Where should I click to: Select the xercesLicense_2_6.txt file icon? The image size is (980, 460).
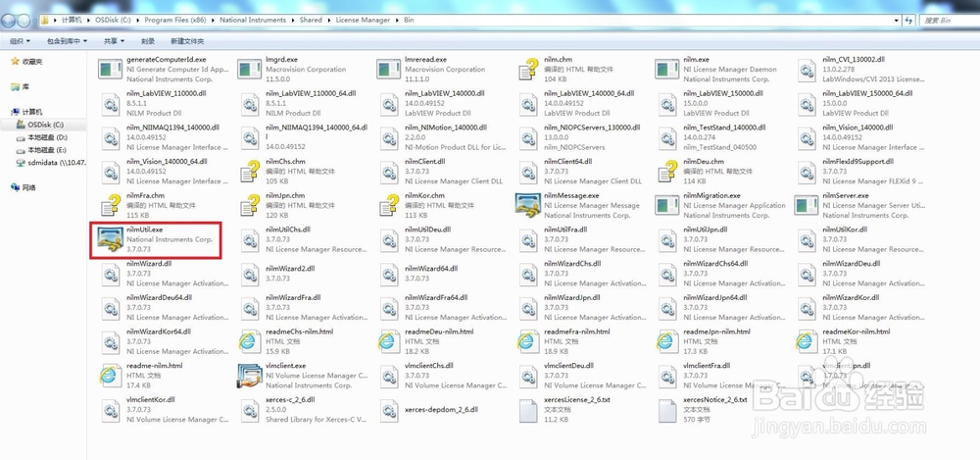pos(528,410)
